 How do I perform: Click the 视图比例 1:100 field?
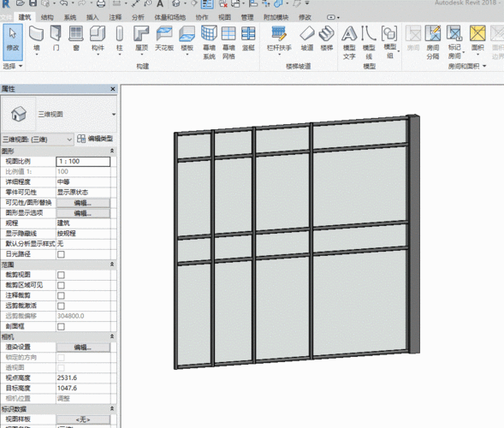point(83,162)
